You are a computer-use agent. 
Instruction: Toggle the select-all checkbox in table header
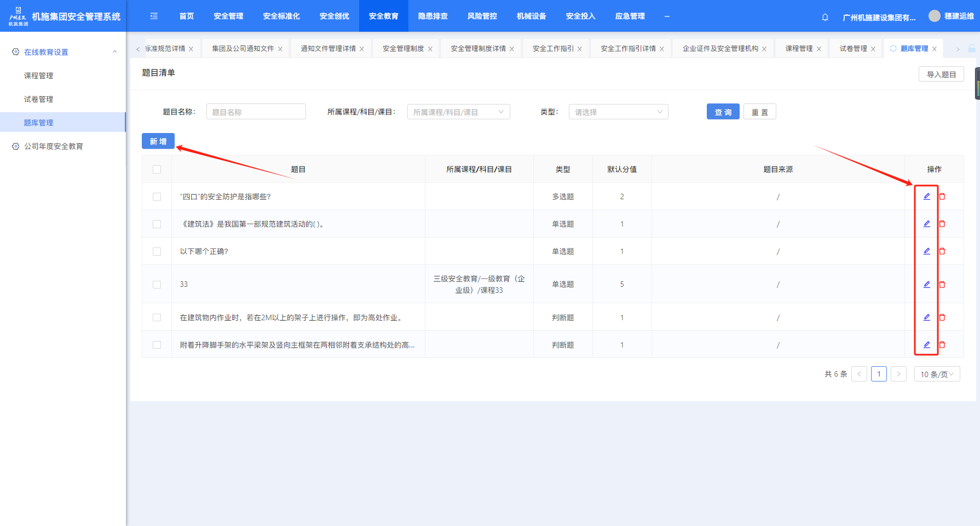pyautogui.click(x=157, y=170)
